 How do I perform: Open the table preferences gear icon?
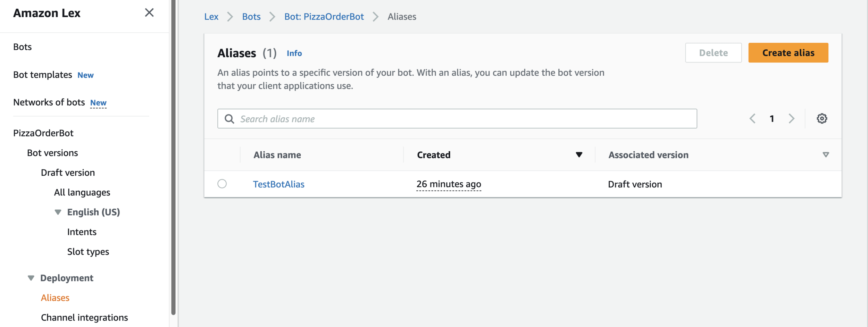(821, 119)
